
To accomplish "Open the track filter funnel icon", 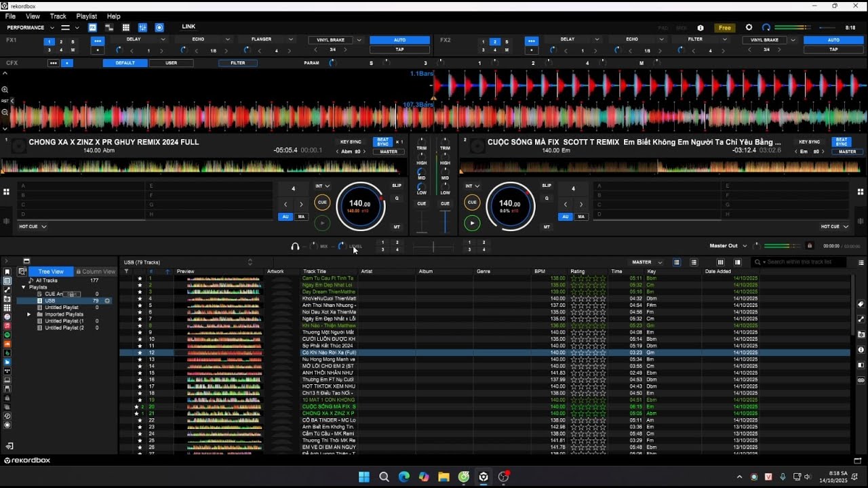I will [126, 271].
